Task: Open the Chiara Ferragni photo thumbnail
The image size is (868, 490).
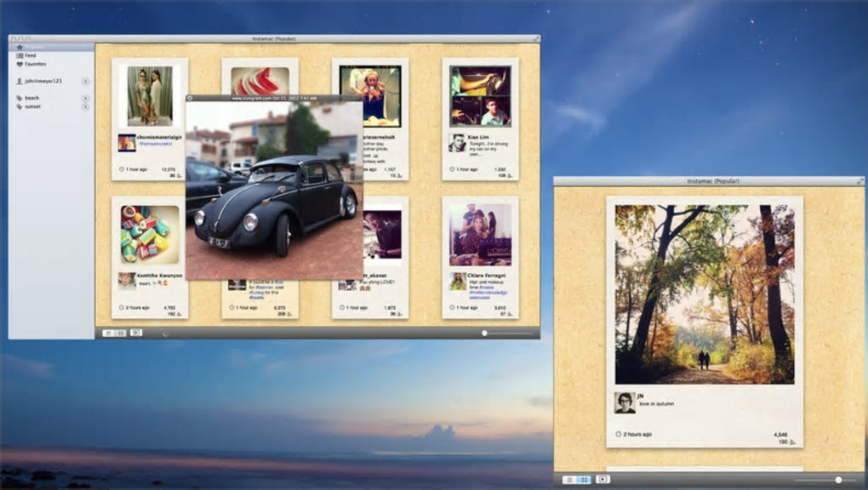Action: tap(480, 234)
